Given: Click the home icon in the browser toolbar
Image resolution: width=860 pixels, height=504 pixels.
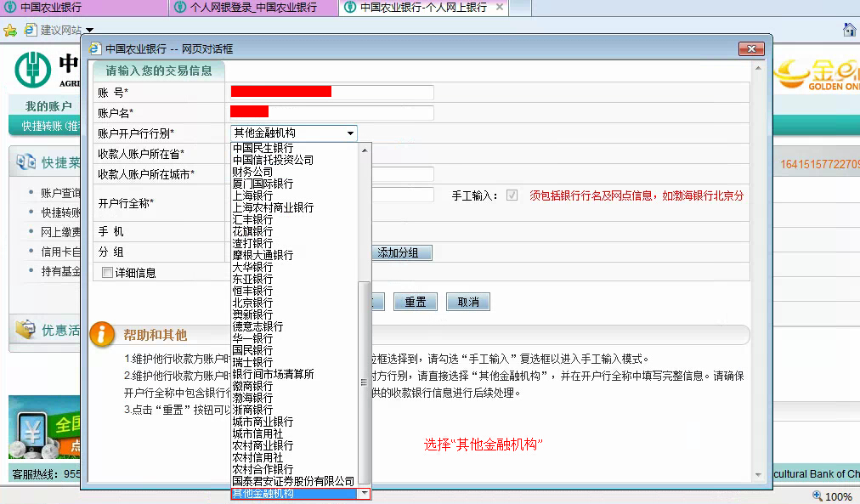Looking at the screenshot, I should pyautogui.click(x=850, y=30).
